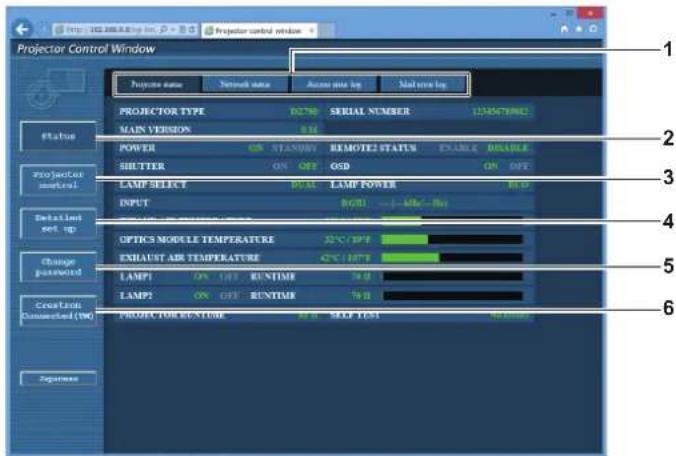Open the Change password page
This screenshot has width=676, height=456.
tap(59, 267)
